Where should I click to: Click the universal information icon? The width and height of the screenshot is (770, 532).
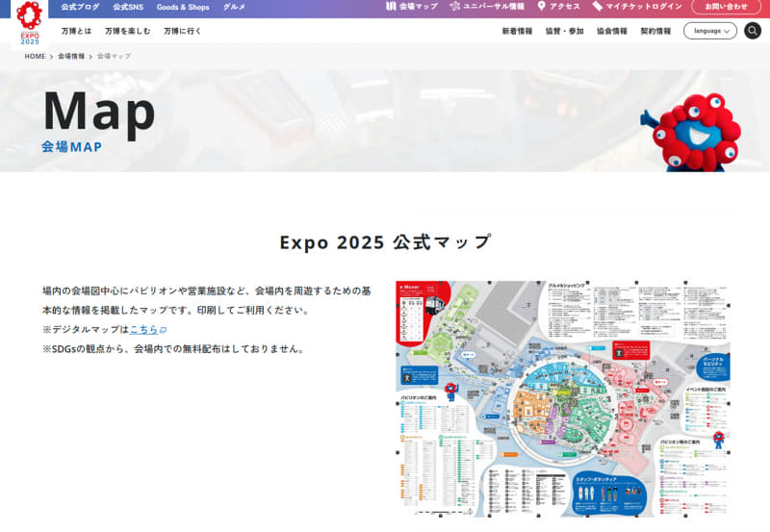click(x=454, y=6)
